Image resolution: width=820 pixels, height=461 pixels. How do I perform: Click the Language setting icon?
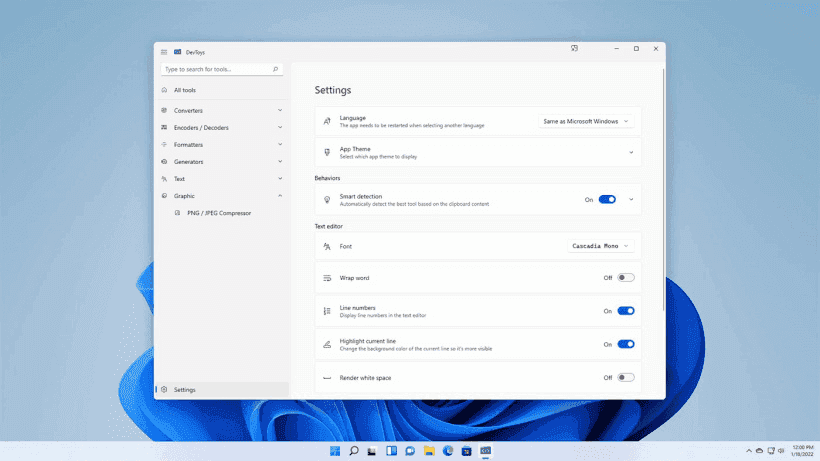tap(327, 121)
